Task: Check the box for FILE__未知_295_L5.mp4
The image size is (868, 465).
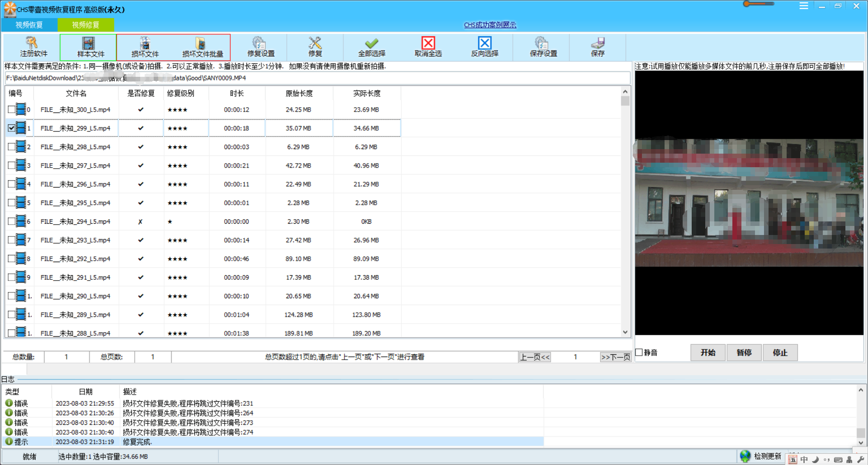Action: click(11, 203)
